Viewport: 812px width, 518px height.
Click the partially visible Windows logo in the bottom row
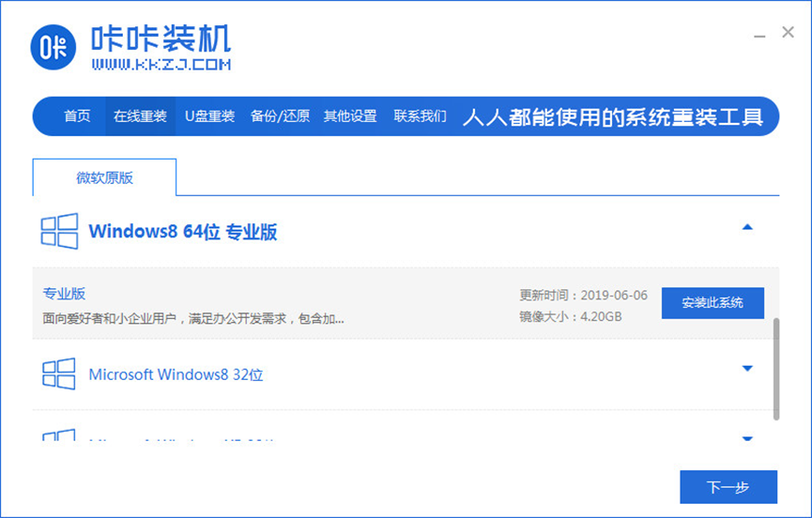point(59,436)
